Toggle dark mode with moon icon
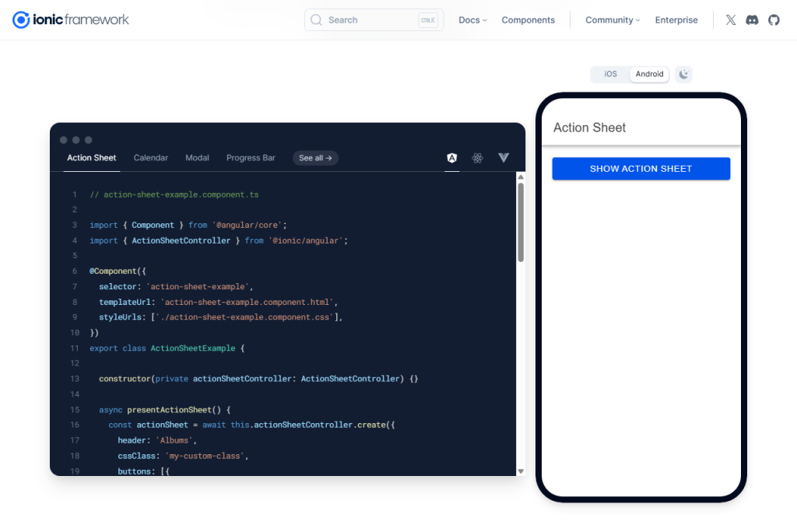Image resolution: width=797 pixels, height=532 pixels. 683,74
